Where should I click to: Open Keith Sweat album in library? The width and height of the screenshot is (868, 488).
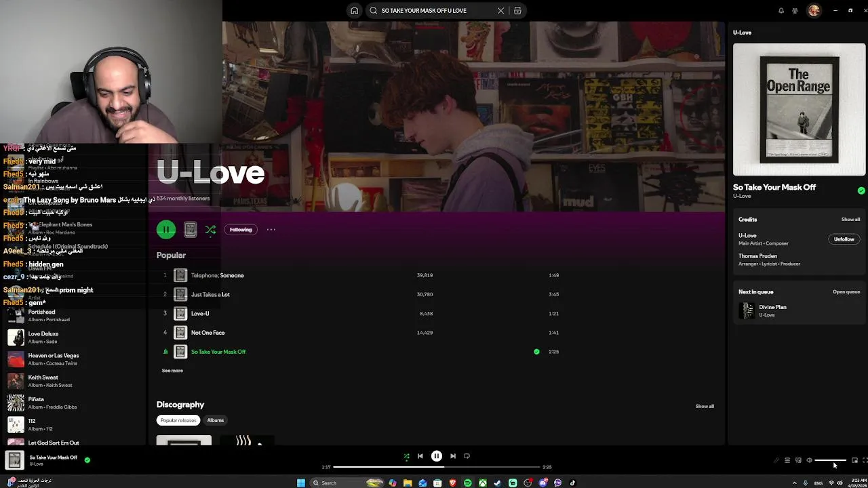tap(75, 381)
